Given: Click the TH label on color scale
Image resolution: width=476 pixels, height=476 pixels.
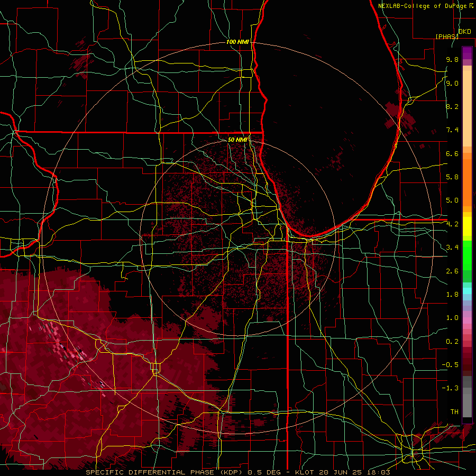Looking at the screenshot, I should pyautogui.click(x=454, y=412).
